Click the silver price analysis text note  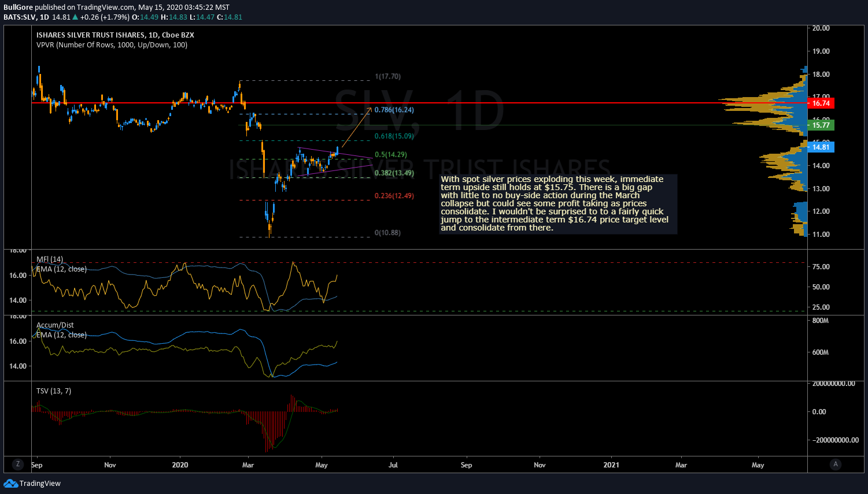558,204
